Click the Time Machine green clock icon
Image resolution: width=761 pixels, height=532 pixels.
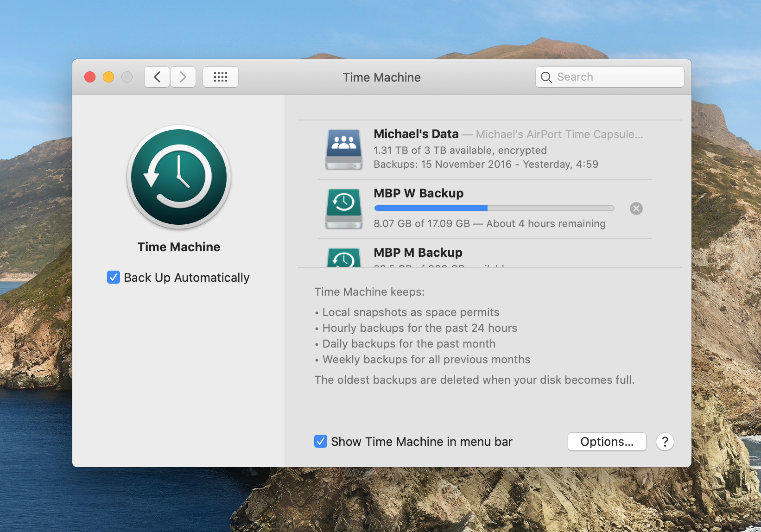click(178, 177)
